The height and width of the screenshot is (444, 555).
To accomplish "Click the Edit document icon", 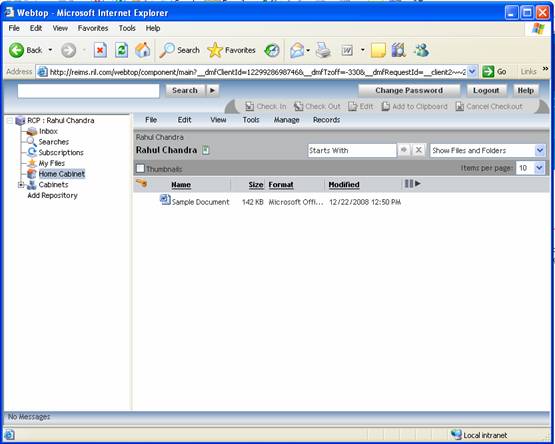I will coord(353,106).
